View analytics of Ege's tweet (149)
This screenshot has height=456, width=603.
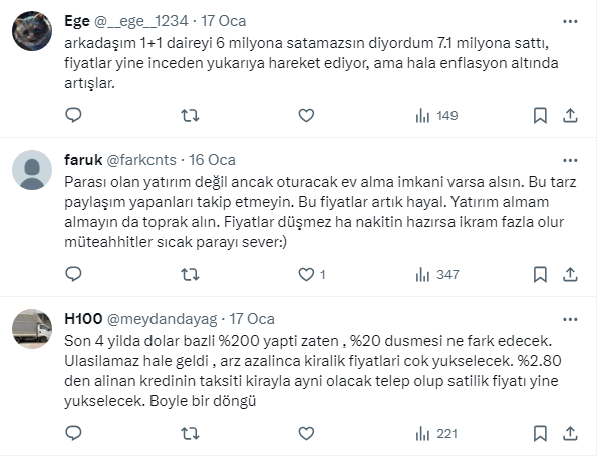[x=436, y=115]
